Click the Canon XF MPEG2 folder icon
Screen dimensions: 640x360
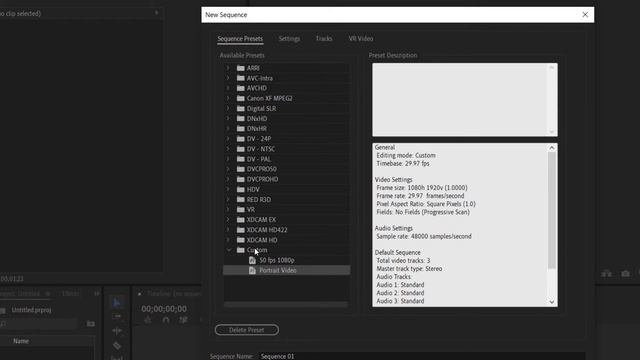pos(241,98)
